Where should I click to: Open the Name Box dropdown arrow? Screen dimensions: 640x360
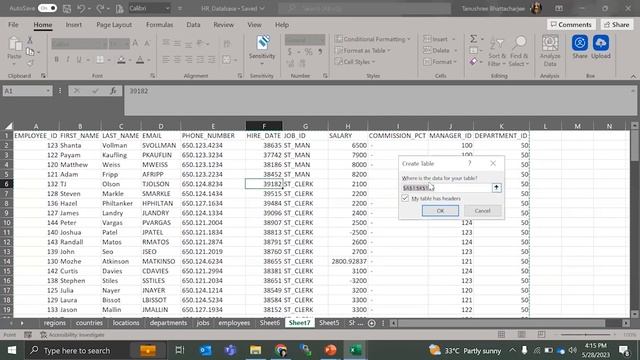[48, 91]
